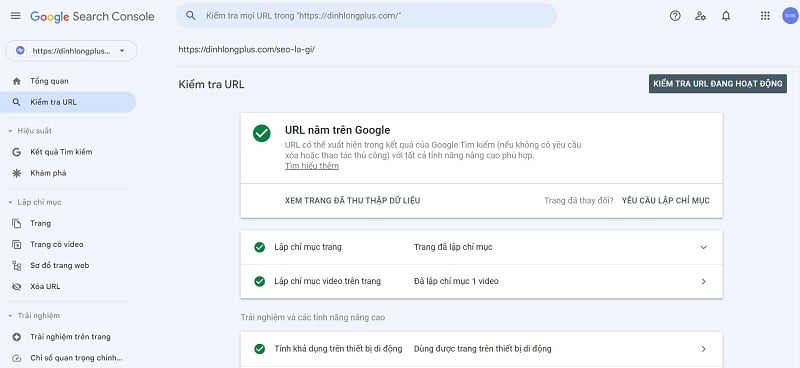800x368 pixels.
Task: Click the Google Search Console logo
Action: point(92,16)
